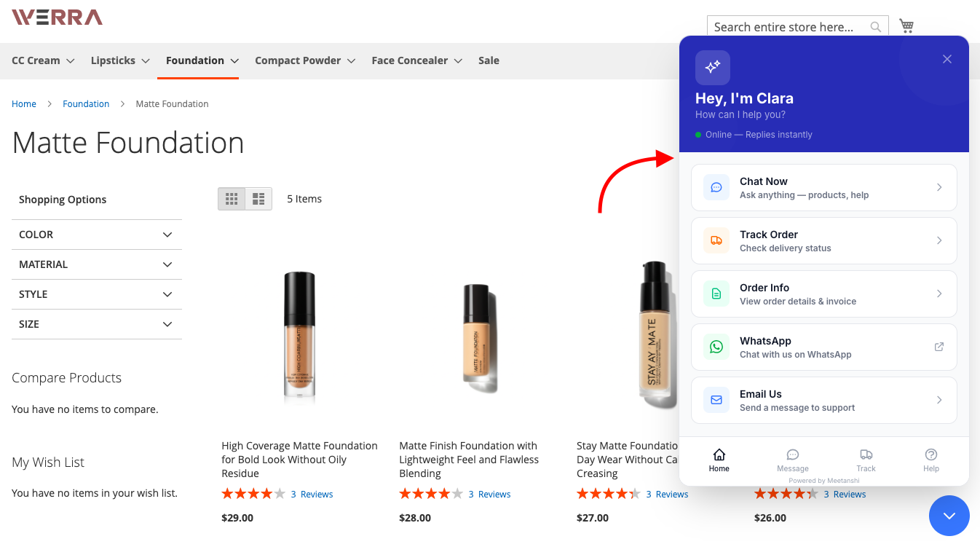Click the 'My Wish List' heading
The image size is (980, 547).
[x=48, y=463]
